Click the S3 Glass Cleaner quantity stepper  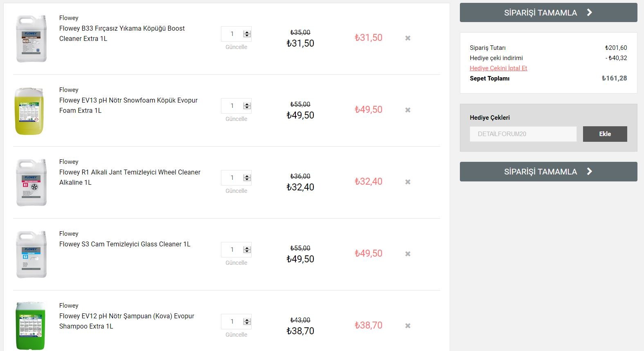(x=247, y=250)
